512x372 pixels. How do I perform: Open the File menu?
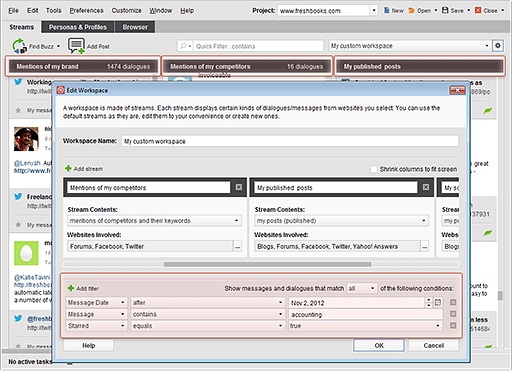(x=13, y=11)
